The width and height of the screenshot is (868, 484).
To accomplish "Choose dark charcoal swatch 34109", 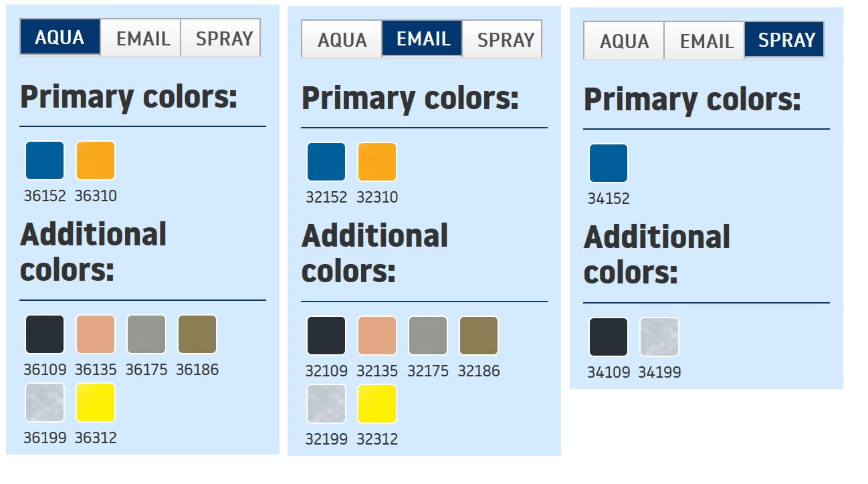I will (609, 337).
